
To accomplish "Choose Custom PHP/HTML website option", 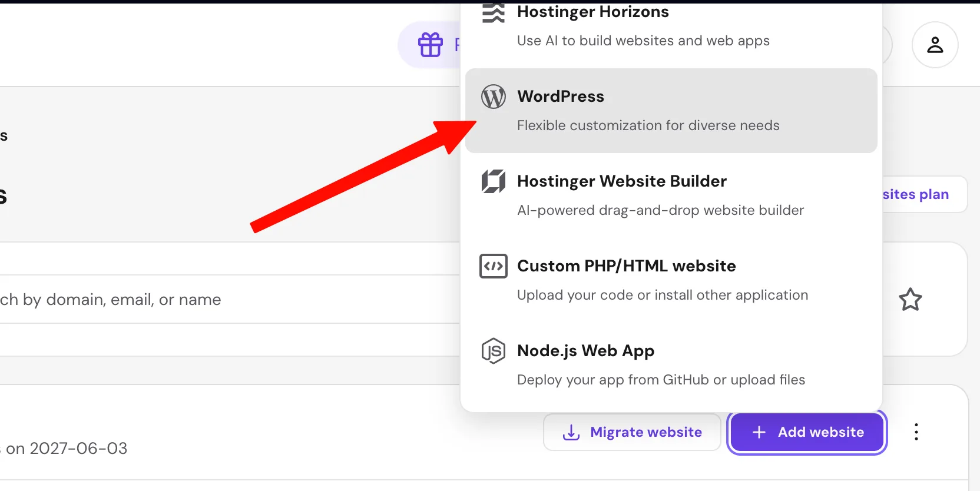I will [671, 280].
